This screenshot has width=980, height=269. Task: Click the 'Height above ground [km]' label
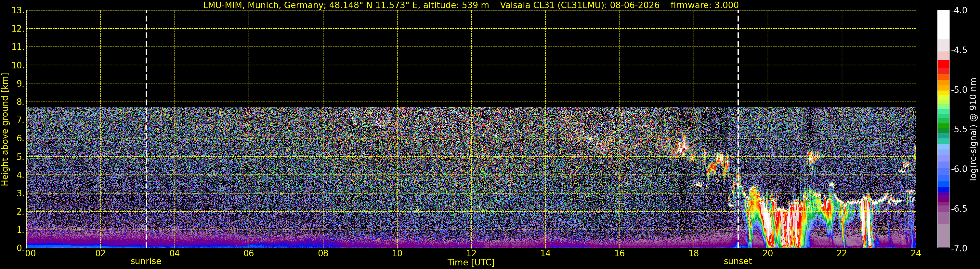coord(5,129)
